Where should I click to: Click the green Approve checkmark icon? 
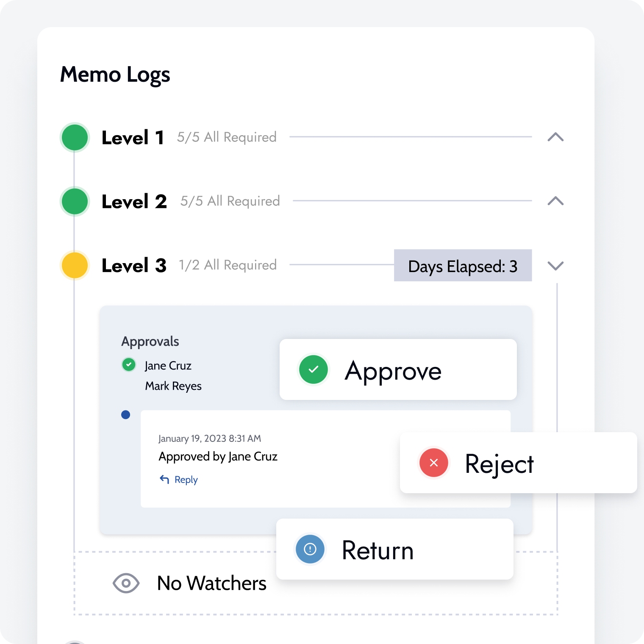click(x=314, y=369)
